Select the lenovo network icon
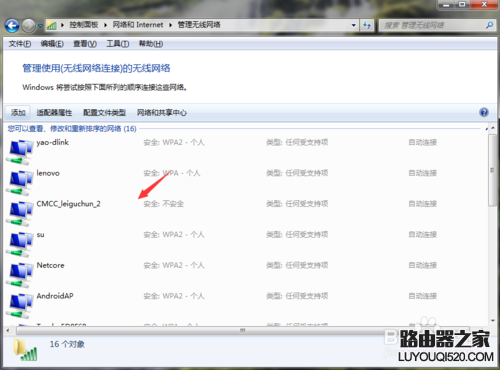Screen dimensions: 500x370 click(20, 183)
